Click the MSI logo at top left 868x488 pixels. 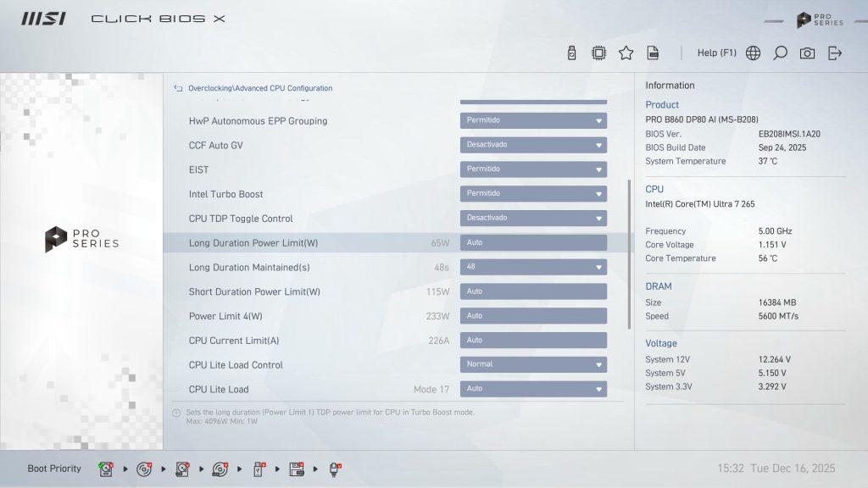point(44,19)
